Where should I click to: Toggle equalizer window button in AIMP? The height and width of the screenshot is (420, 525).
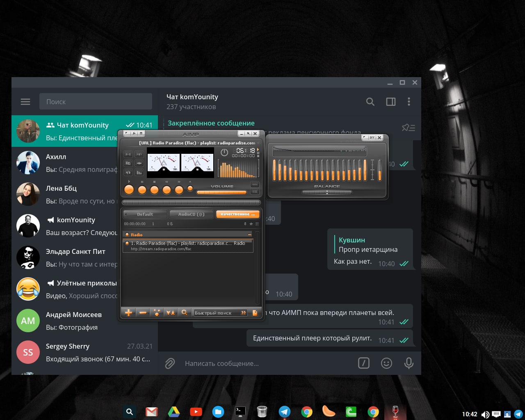[x=255, y=185]
